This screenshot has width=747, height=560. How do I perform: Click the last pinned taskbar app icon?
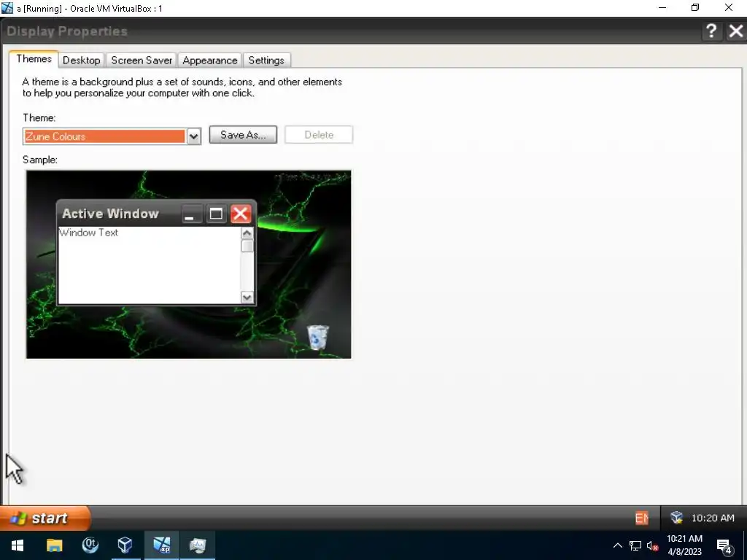tap(197, 545)
